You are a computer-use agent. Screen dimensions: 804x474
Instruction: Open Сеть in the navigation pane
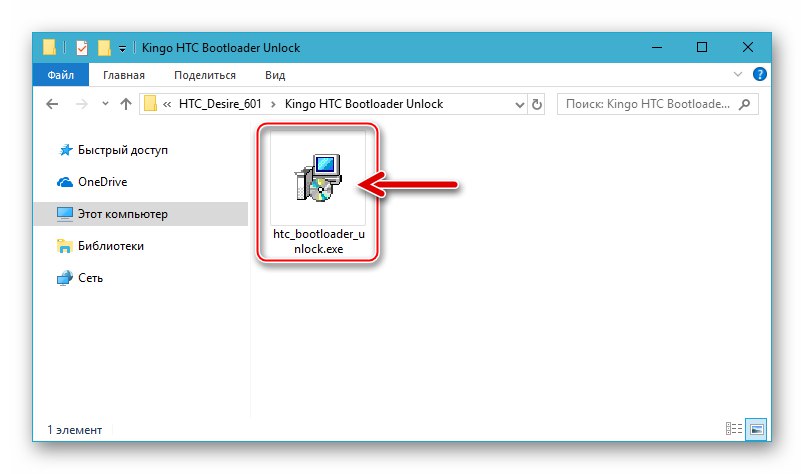pyautogui.click(x=90, y=278)
